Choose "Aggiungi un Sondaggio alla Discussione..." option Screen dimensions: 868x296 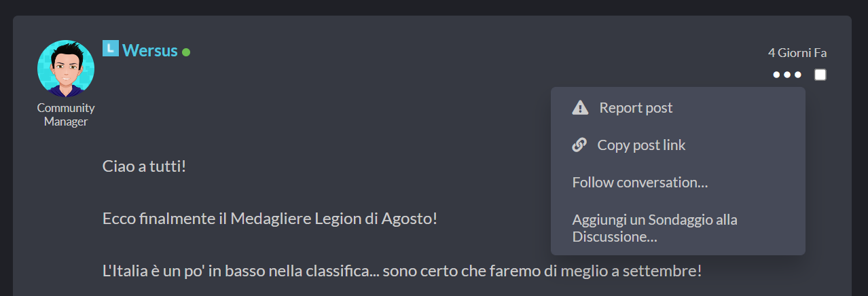[x=655, y=228]
